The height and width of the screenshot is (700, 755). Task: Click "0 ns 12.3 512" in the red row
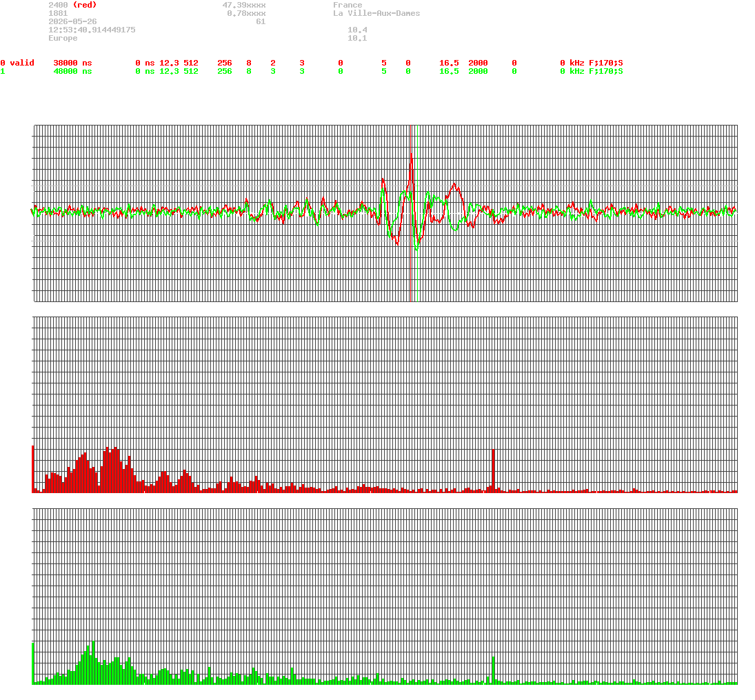167,63
